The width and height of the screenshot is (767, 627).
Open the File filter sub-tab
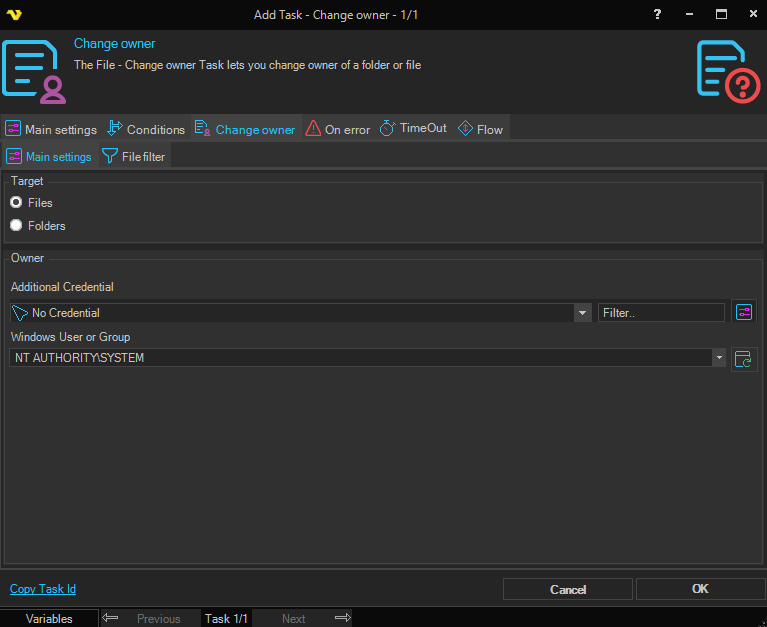(134, 157)
